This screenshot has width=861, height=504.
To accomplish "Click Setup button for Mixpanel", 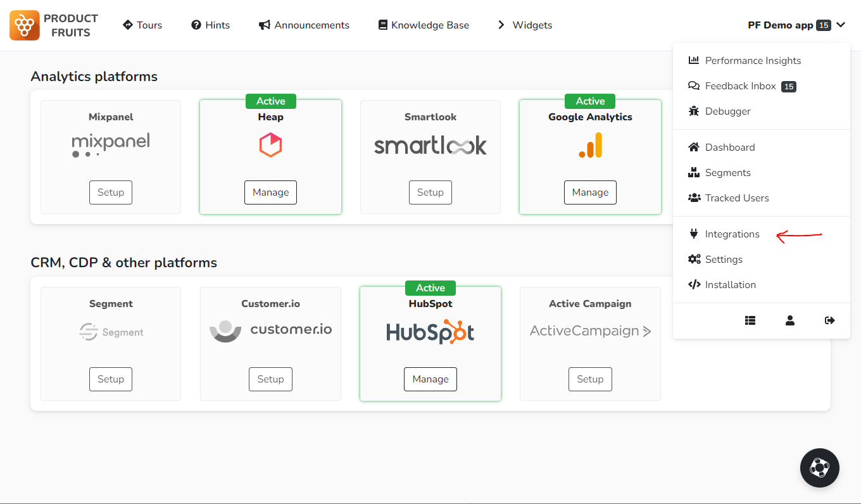I will [111, 192].
